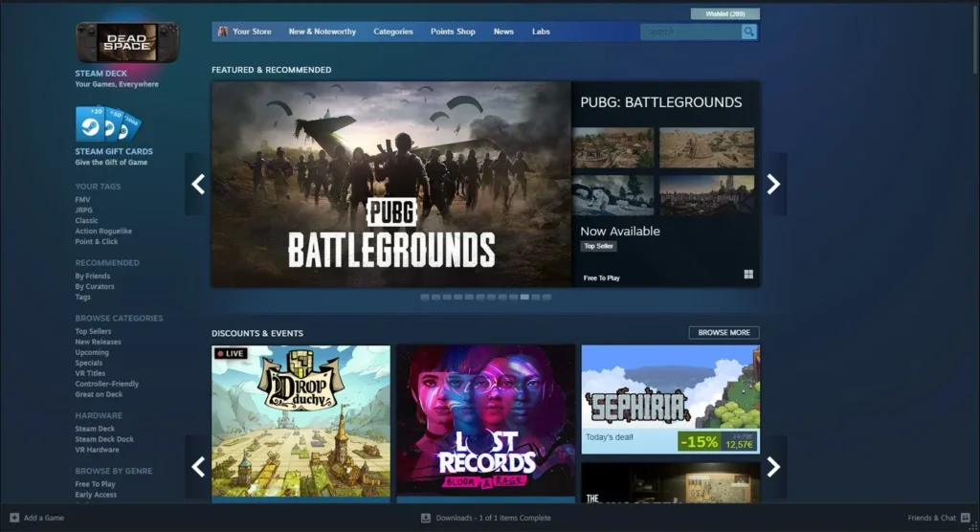Click the Top Seller tag

click(x=598, y=246)
